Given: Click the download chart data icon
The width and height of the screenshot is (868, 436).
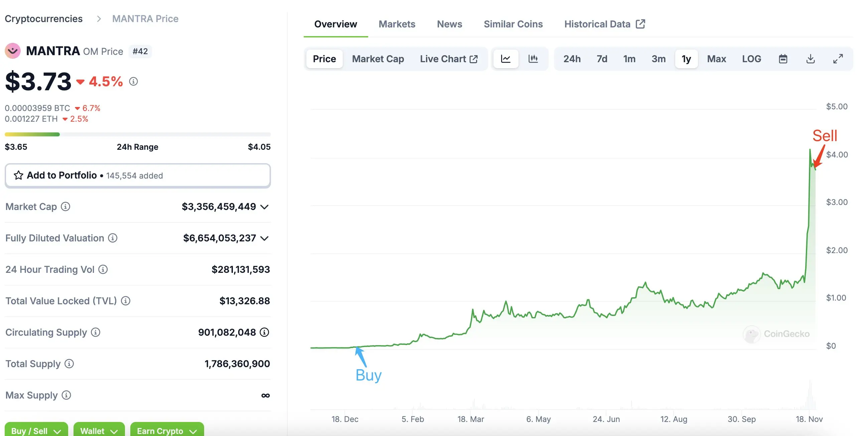Looking at the screenshot, I should tap(811, 59).
